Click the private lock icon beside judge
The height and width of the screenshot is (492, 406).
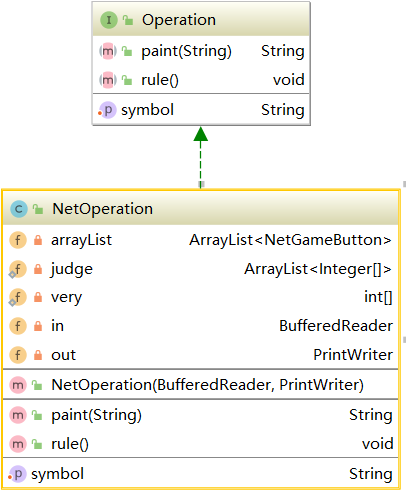pyautogui.click(x=38, y=269)
